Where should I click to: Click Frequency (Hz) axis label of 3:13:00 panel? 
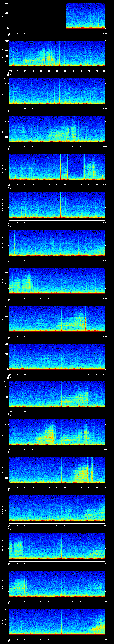click(3, 167)
